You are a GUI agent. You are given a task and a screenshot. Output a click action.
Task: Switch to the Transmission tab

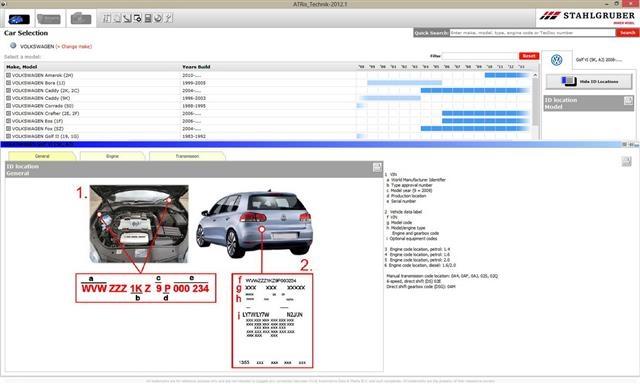point(187,156)
